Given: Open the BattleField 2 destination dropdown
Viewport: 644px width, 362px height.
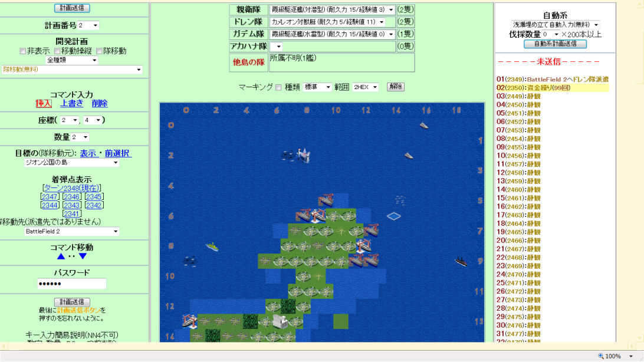Looking at the screenshot, I should (x=72, y=232).
